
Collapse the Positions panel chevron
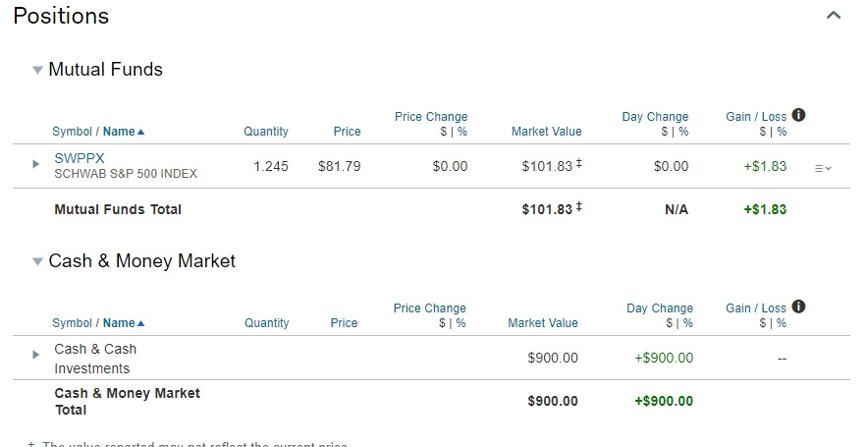coord(834,16)
